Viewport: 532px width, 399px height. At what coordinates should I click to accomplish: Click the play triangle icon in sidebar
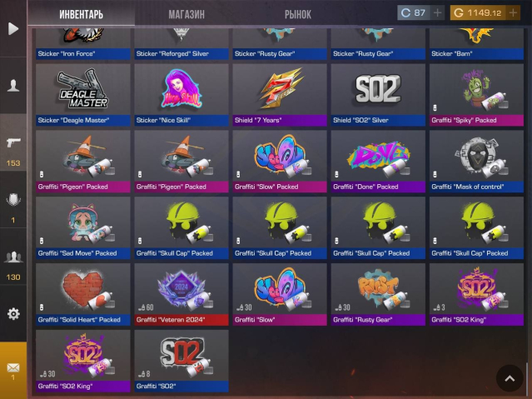pos(13,28)
